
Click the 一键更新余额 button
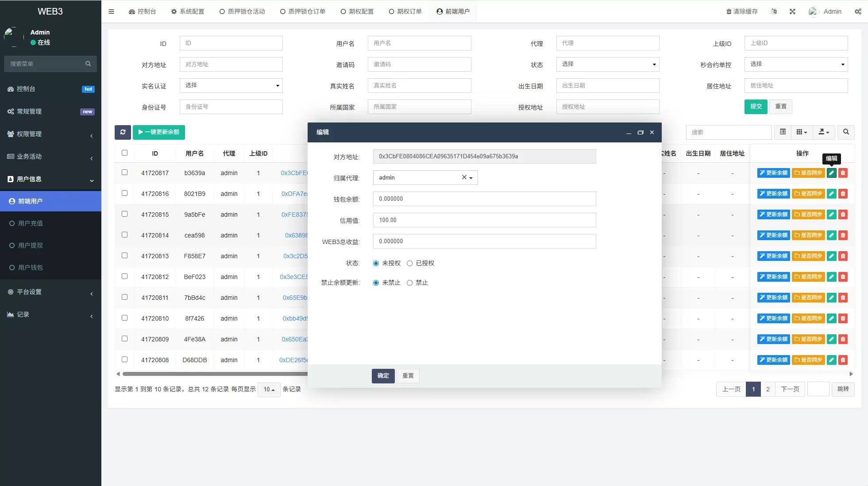[x=159, y=132]
